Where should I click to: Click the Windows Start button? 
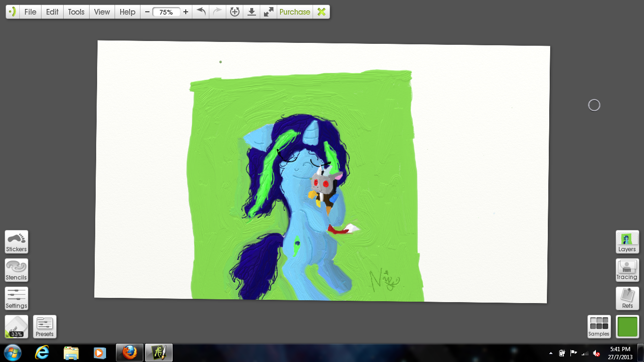(x=12, y=353)
